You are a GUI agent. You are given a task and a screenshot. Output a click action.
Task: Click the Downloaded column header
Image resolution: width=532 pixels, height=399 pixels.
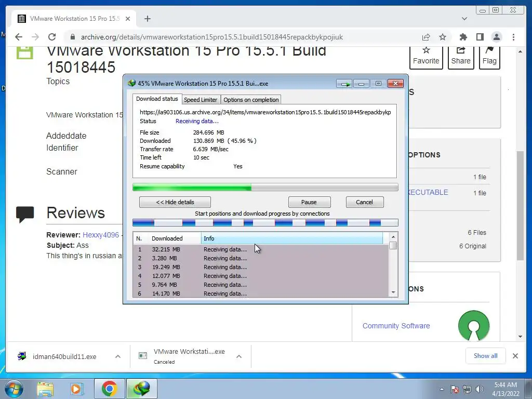point(175,238)
